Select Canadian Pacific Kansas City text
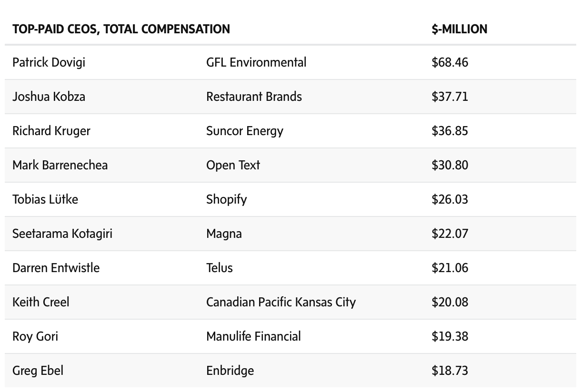The height and width of the screenshot is (392, 581). click(x=281, y=302)
